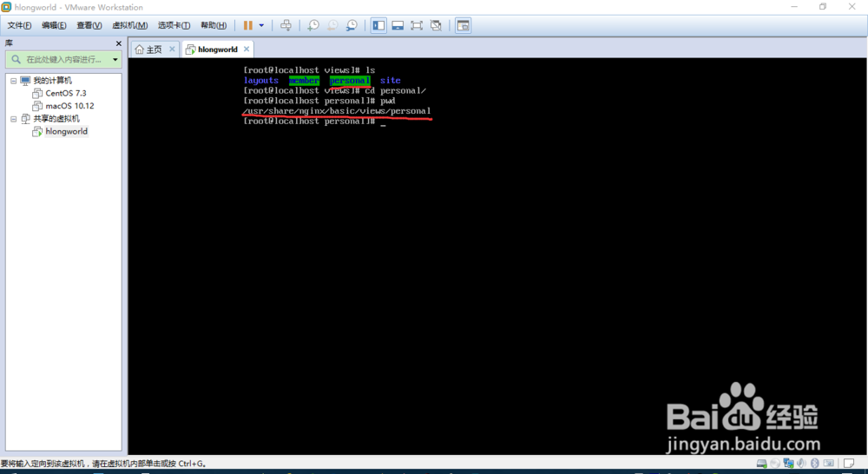Viewport: 868px width, 474px height.
Task: Close the 库 library panel
Action: 118,43
